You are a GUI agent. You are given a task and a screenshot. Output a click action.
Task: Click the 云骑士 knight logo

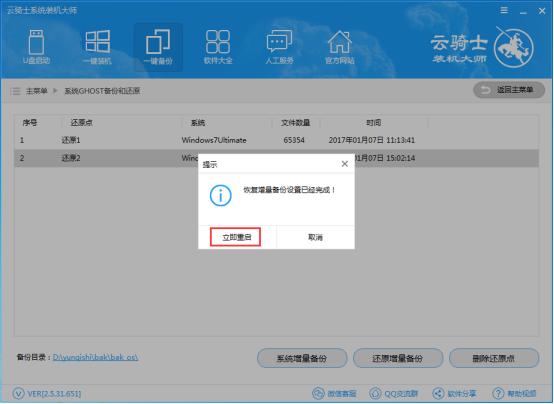(x=513, y=48)
